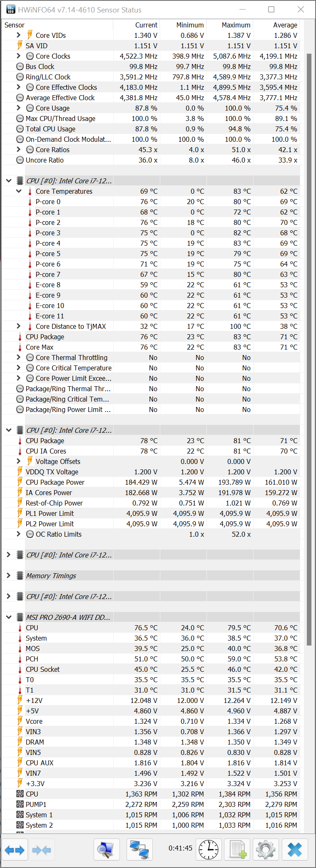Collapse the MSI PRO Z690-A sensor group
The height and width of the screenshot is (868, 316).
click(8, 617)
